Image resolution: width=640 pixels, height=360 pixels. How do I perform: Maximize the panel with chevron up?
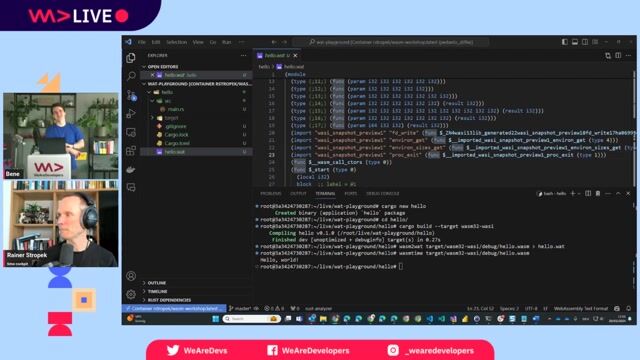618,193
